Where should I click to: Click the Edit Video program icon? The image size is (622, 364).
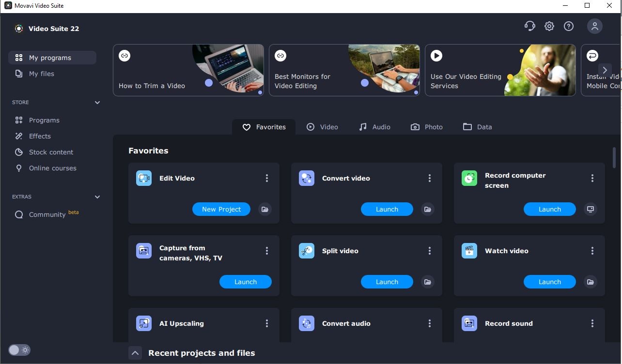(x=144, y=178)
